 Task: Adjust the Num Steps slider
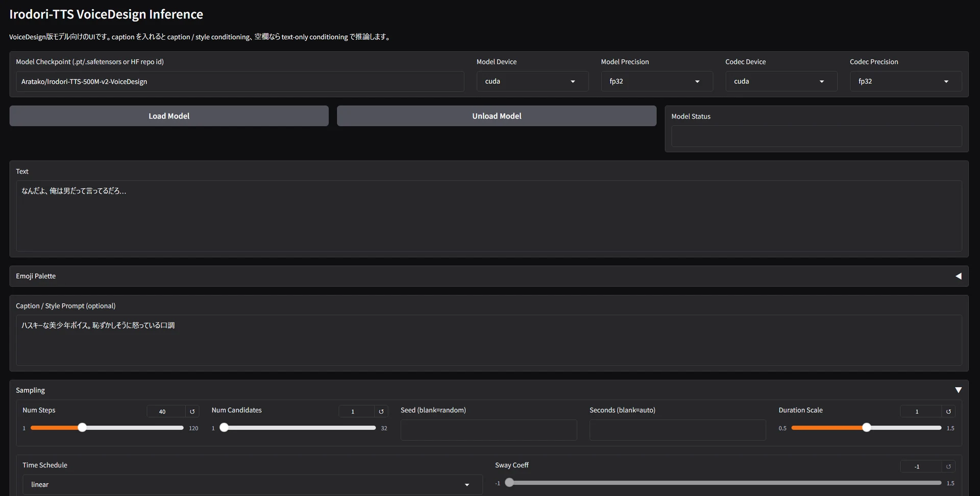[107, 428]
